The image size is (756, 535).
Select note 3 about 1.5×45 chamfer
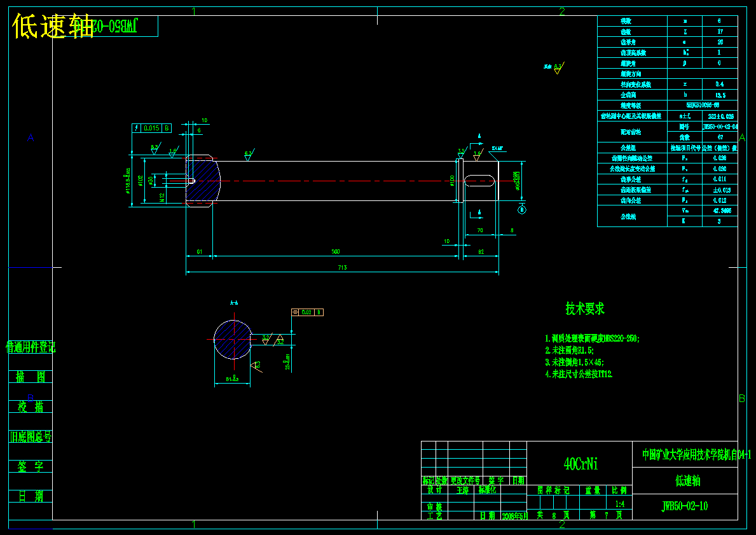pos(575,362)
